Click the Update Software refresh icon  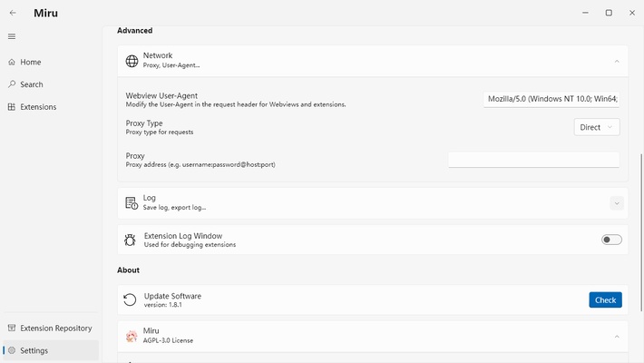[x=132, y=300]
